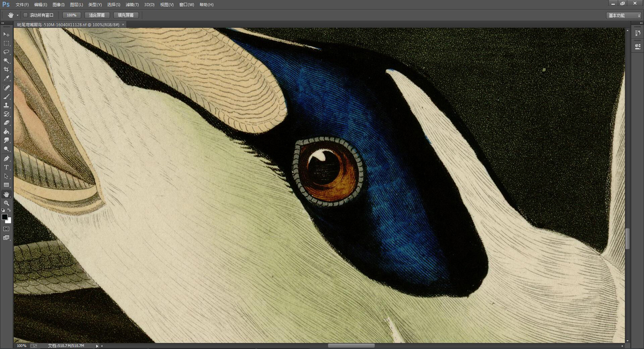Image resolution: width=644 pixels, height=349 pixels.
Task: Select the Smudge tool
Action: point(6,140)
